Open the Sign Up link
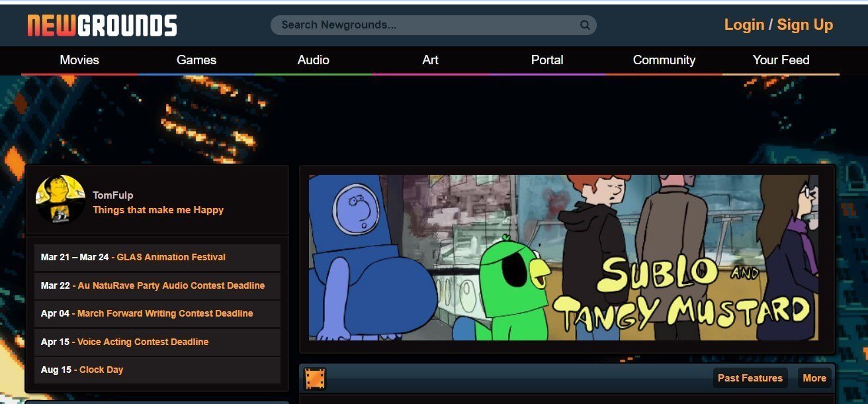The image size is (868, 404). tap(805, 25)
